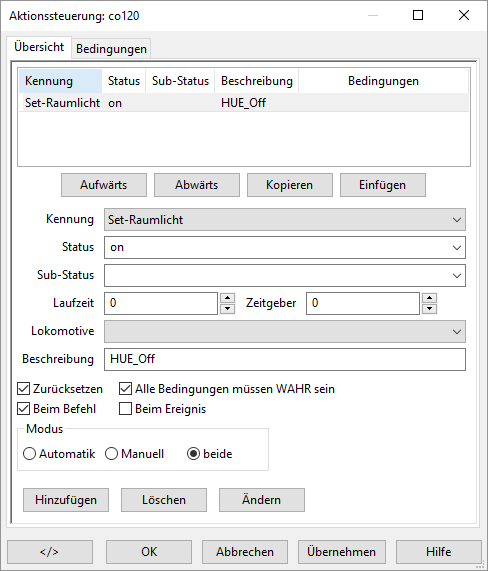Click the Beschreibung text field
This screenshot has width=488, height=571.
point(285,359)
